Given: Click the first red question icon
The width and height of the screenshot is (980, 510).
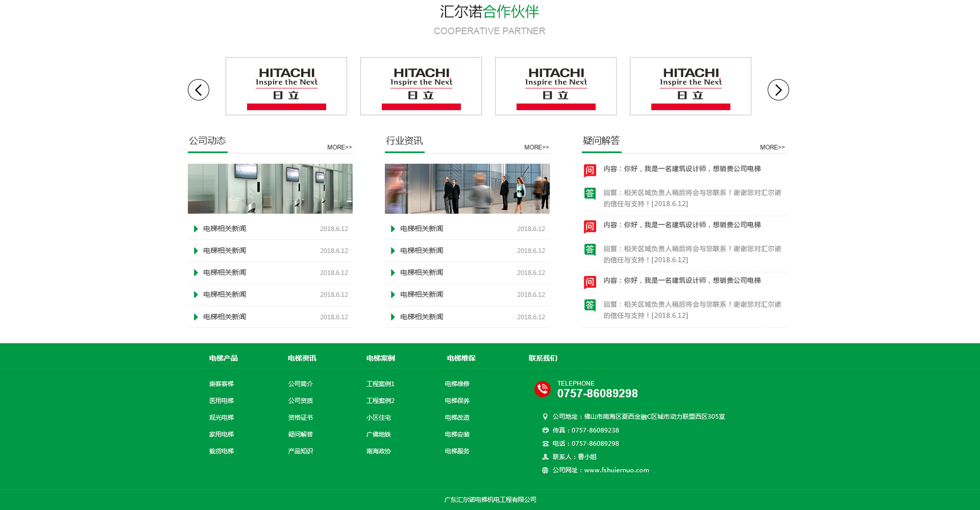Looking at the screenshot, I should pos(590,170).
